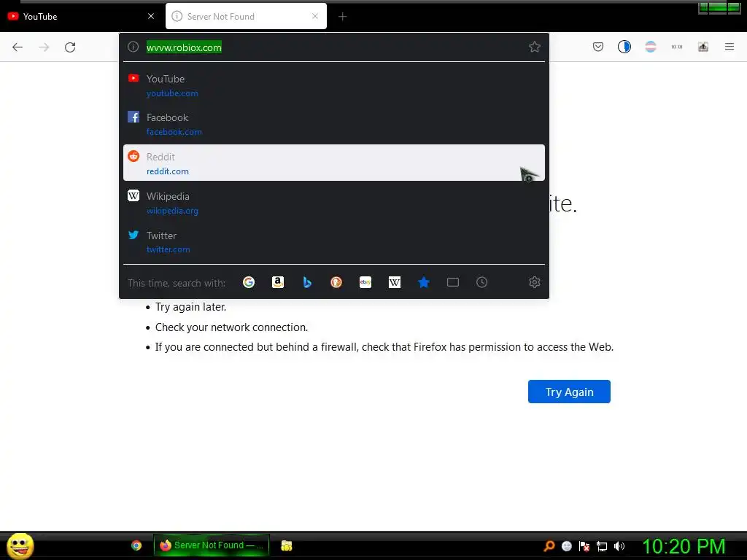
Task: Bookmark this page with the star icon
Action: click(535, 47)
